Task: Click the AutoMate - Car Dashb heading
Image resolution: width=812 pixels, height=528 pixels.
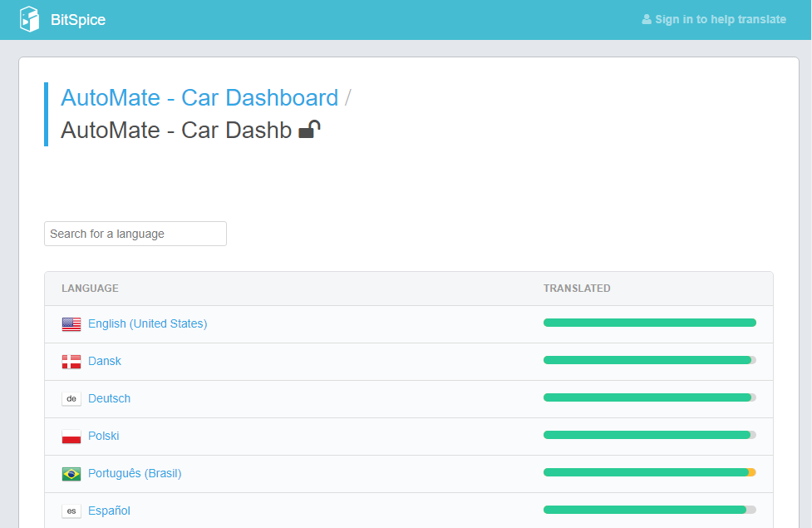Action: pyautogui.click(x=176, y=130)
